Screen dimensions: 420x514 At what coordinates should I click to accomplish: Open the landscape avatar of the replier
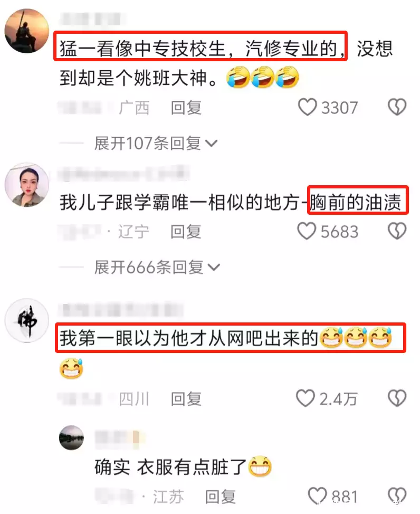pyautogui.click(x=71, y=437)
